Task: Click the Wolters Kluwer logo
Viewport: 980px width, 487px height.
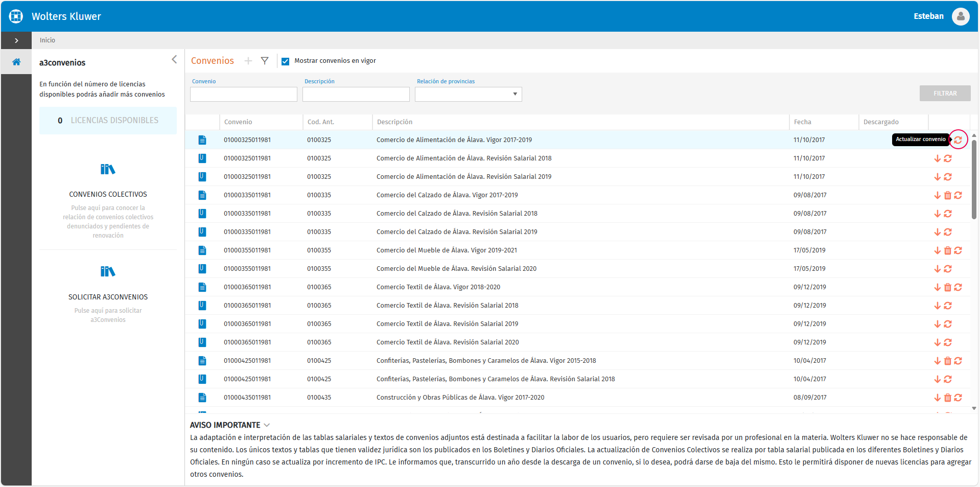Action: 16,16
